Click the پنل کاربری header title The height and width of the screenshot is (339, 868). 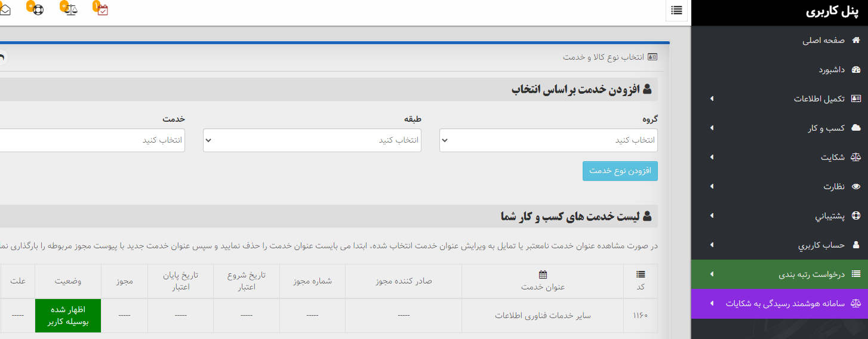pos(831,12)
